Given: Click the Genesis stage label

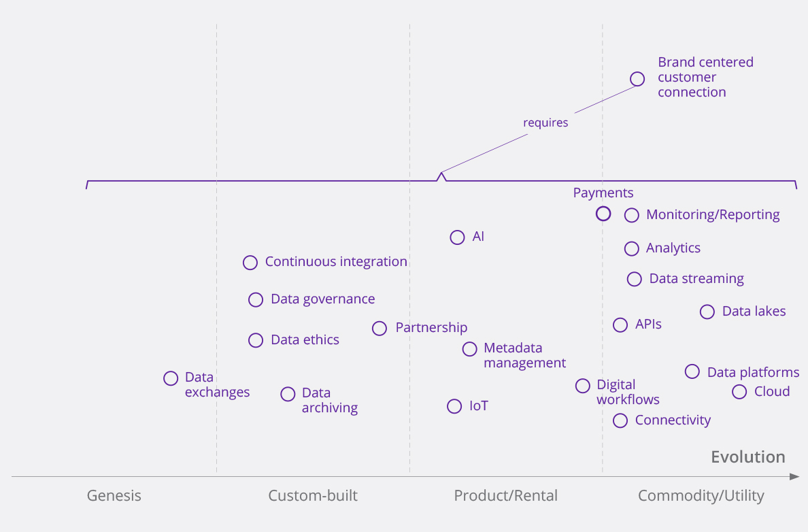Looking at the screenshot, I should pyautogui.click(x=114, y=496).
